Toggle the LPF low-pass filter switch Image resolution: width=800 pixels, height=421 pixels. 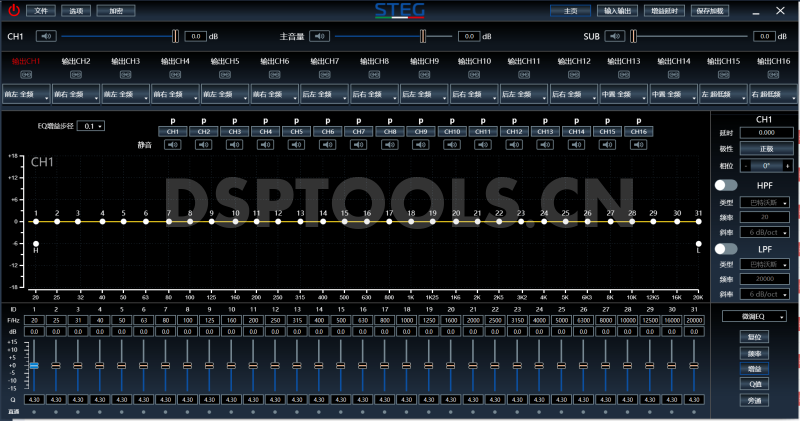tap(725, 247)
